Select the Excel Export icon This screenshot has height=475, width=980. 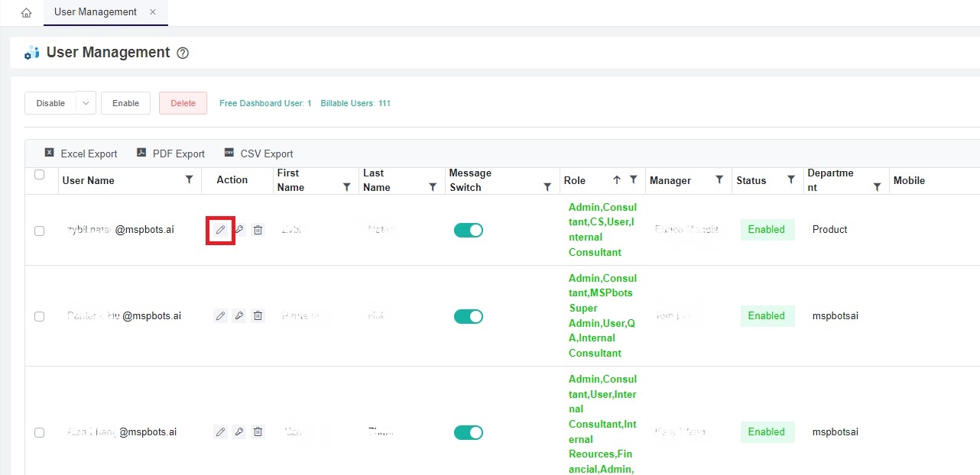pyautogui.click(x=50, y=153)
